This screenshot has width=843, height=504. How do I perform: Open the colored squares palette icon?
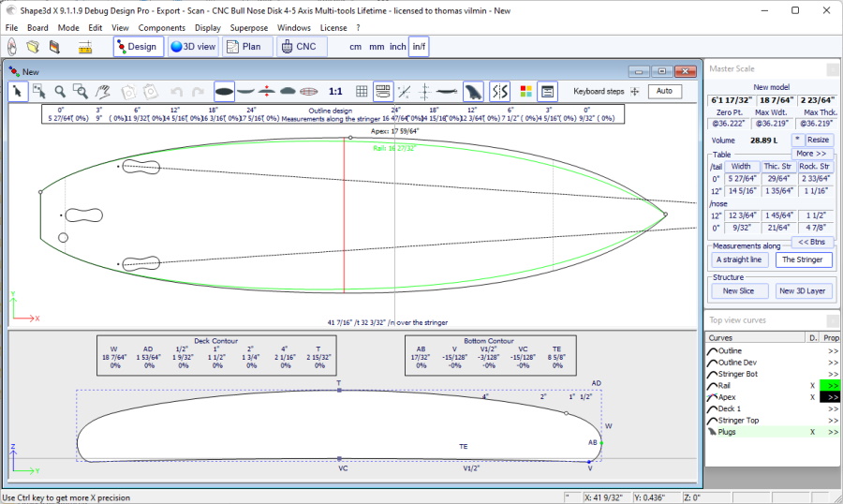525,91
